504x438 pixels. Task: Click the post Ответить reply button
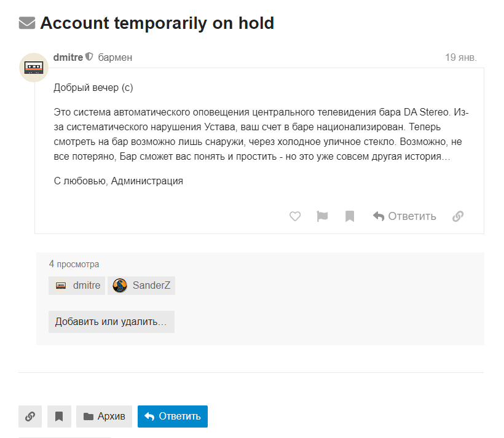tap(404, 216)
